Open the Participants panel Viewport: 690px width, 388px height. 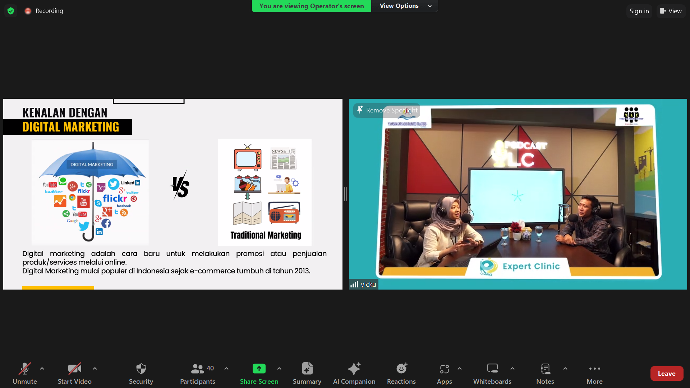point(198,373)
